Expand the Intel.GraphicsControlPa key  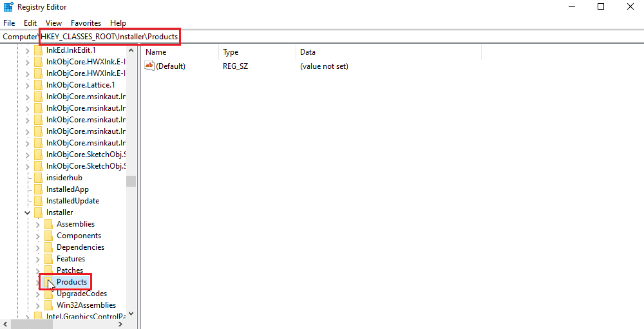[x=28, y=317]
